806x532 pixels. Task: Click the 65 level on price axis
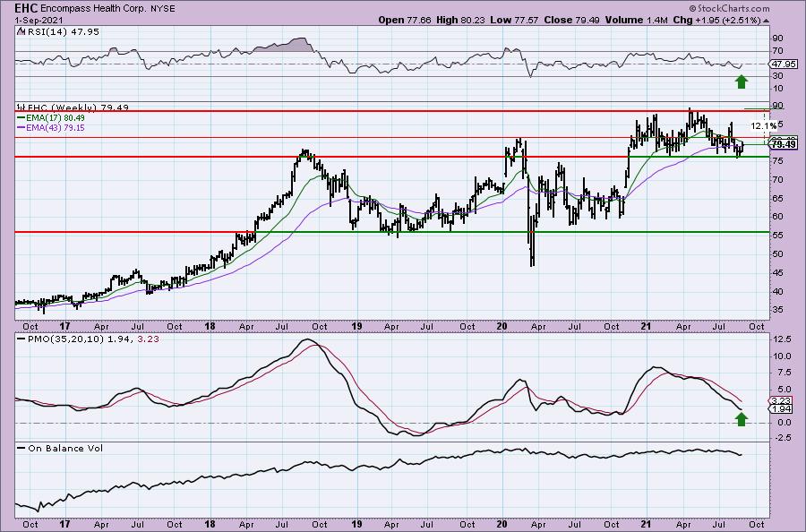tap(777, 198)
